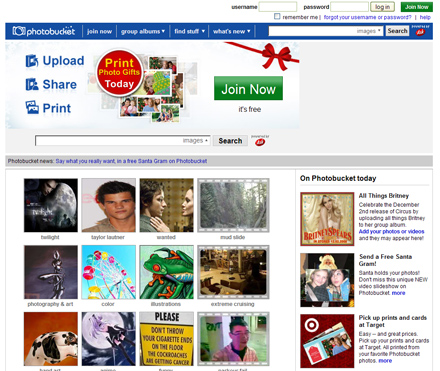
Task: Open the Santa Gram news link
Action: click(131, 161)
